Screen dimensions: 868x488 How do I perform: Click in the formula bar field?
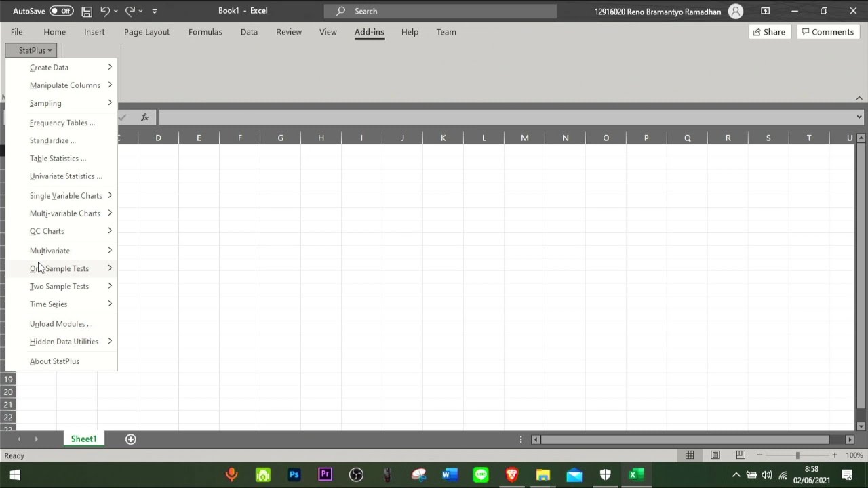[506, 117]
